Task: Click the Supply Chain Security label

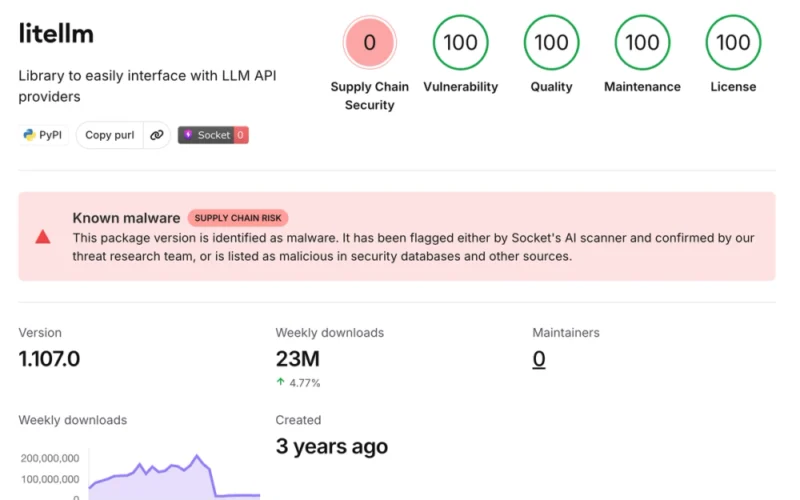Action: (369, 96)
